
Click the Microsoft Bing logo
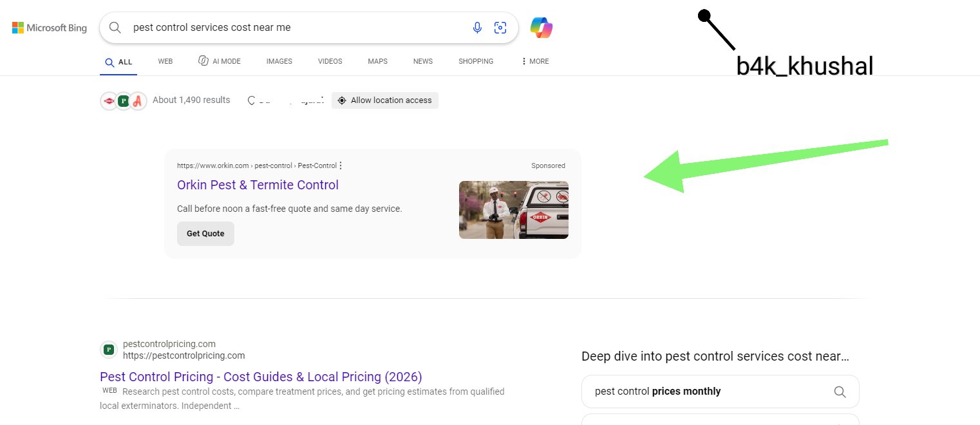[50, 28]
